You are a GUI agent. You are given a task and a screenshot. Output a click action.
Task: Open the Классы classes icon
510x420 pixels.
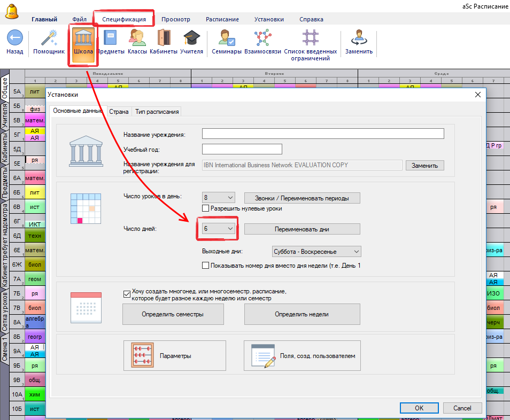[x=137, y=38]
